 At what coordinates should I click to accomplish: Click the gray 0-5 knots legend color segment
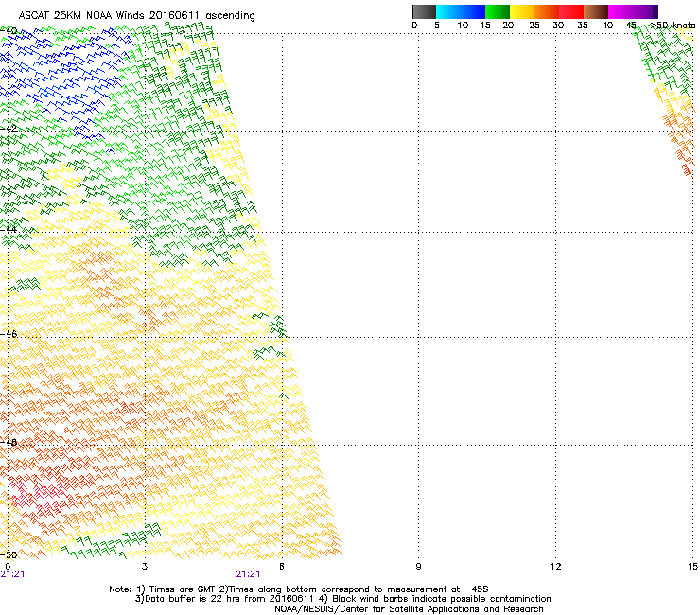pos(424,11)
